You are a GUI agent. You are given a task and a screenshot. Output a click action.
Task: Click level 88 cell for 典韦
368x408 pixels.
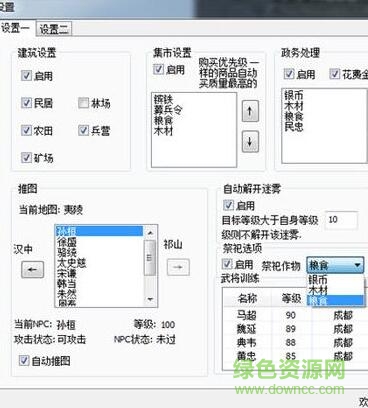click(291, 343)
